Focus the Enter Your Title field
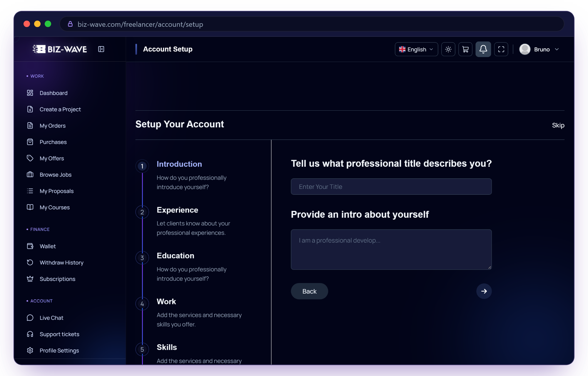This screenshot has height=376, width=588. point(391,187)
